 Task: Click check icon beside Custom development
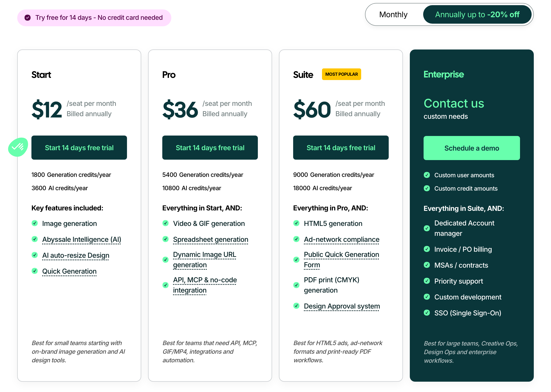click(427, 297)
